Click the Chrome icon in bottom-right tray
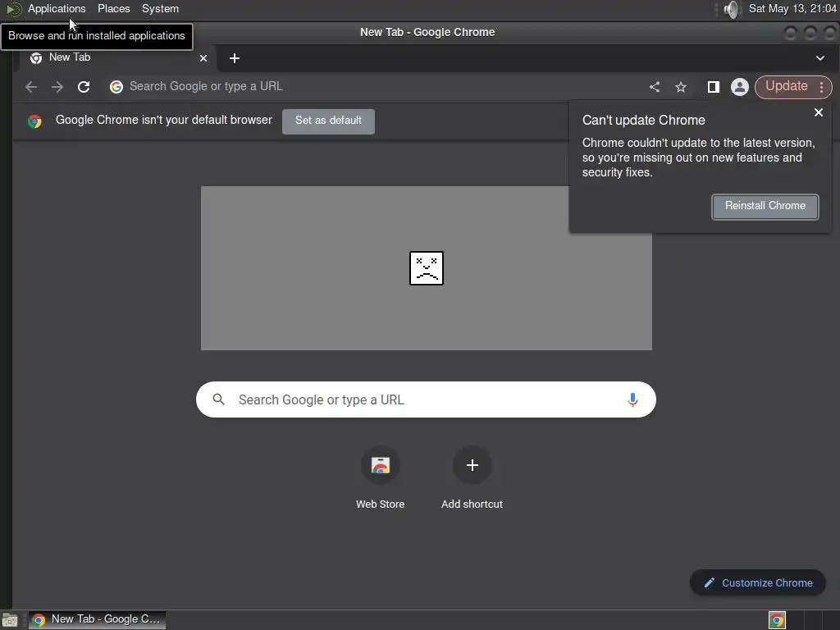This screenshot has height=630, width=840. tap(777, 620)
